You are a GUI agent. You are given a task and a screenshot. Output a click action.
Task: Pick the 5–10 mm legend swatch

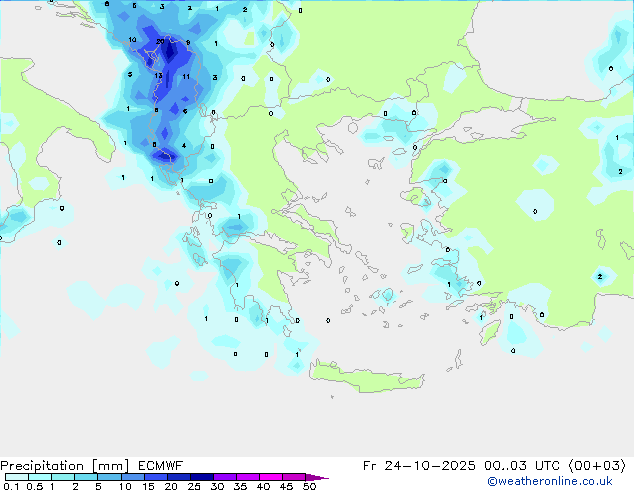point(109,477)
